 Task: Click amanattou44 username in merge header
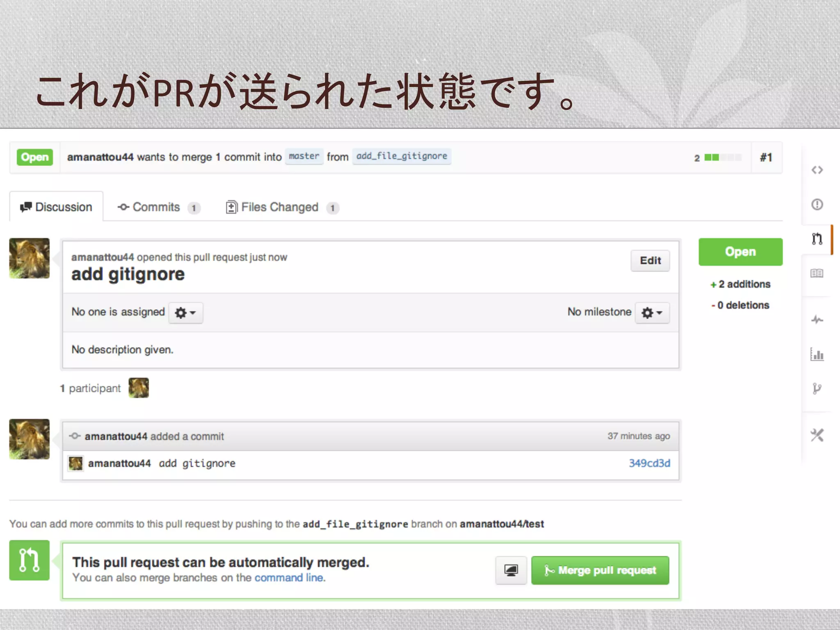pos(100,157)
